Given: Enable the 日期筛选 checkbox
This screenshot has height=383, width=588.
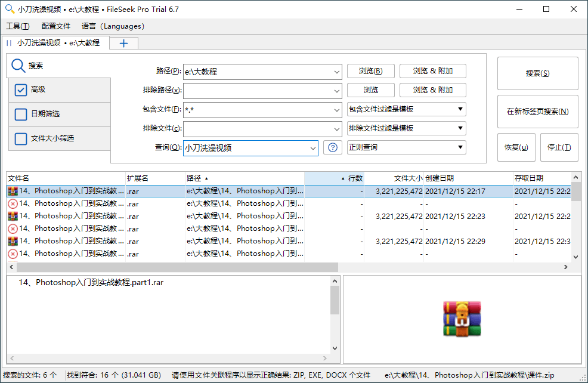Looking at the screenshot, I should [21, 115].
